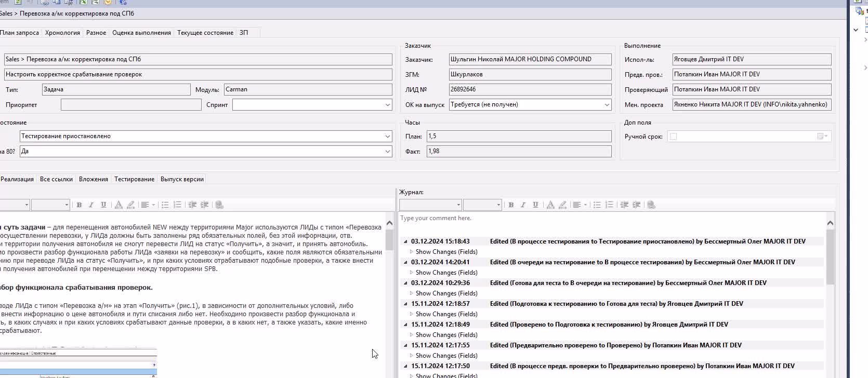Image resolution: width=868 pixels, height=378 pixels.
Task: Insert bulleted list in Журнал toolbar
Action: (597, 205)
